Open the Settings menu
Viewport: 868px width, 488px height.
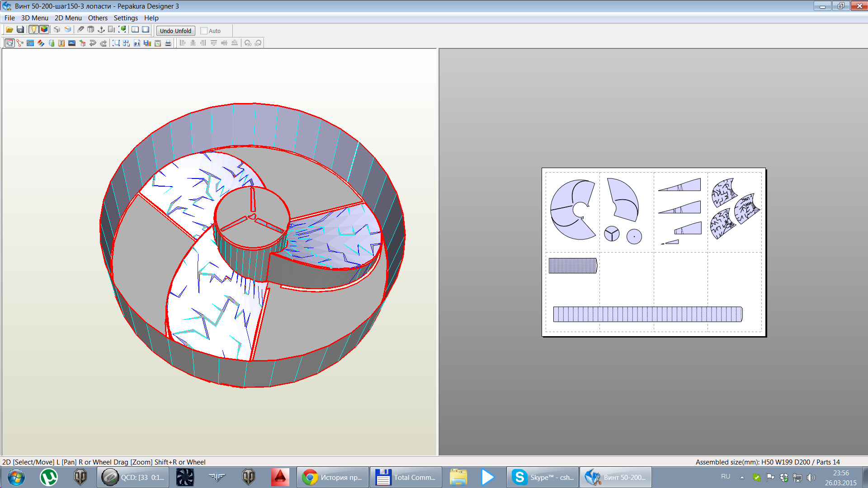click(x=126, y=18)
